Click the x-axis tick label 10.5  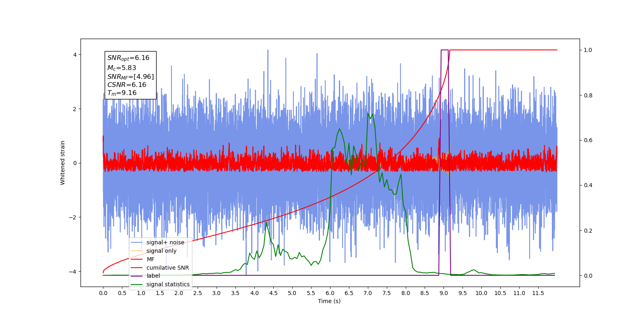click(500, 293)
